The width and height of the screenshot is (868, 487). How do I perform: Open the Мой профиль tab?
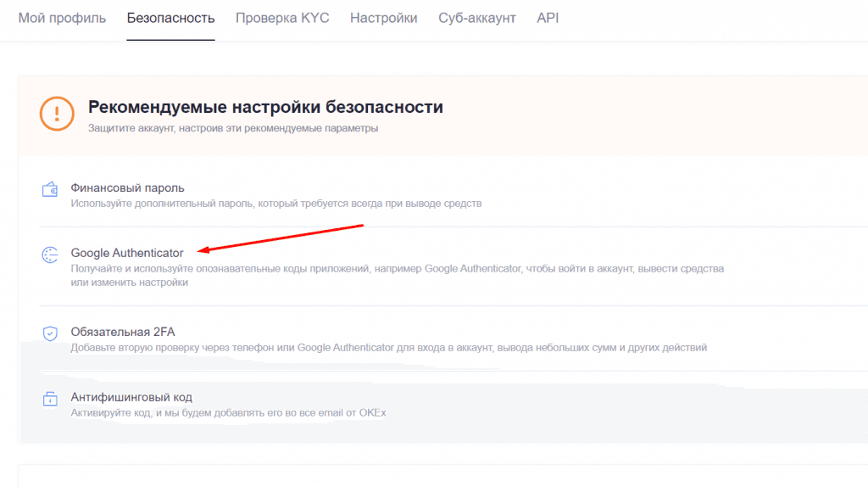(x=62, y=19)
